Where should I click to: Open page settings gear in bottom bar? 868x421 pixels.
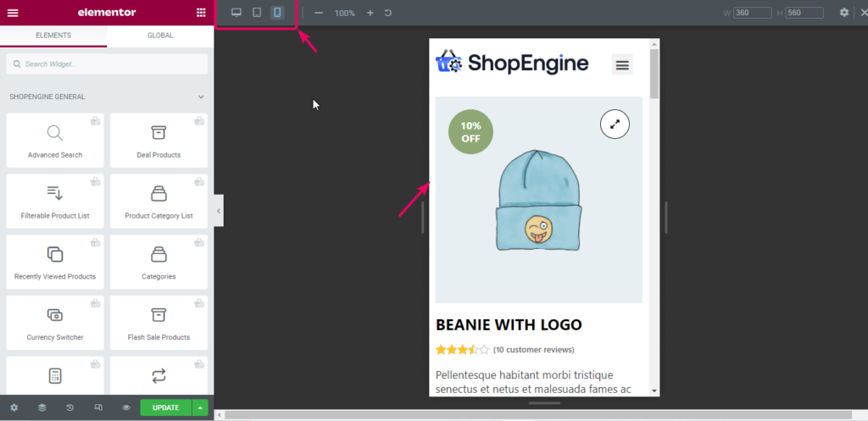pyautogui.click(x=14, y=407)
